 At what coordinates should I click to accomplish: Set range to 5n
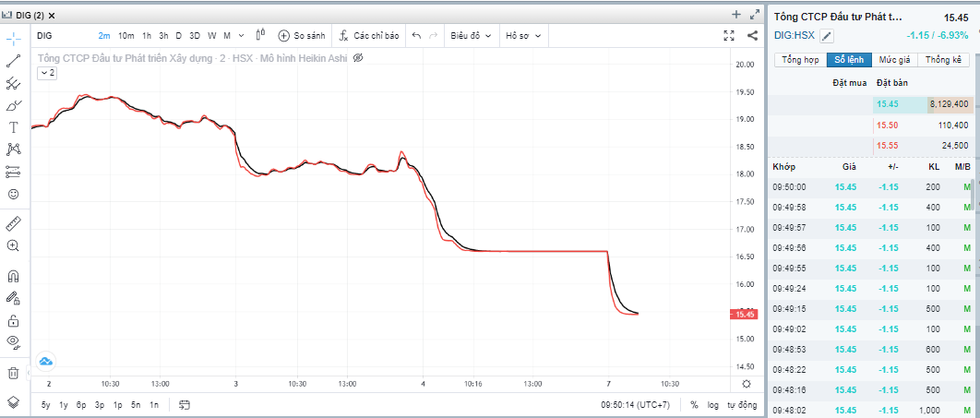[x=136, y=405]
